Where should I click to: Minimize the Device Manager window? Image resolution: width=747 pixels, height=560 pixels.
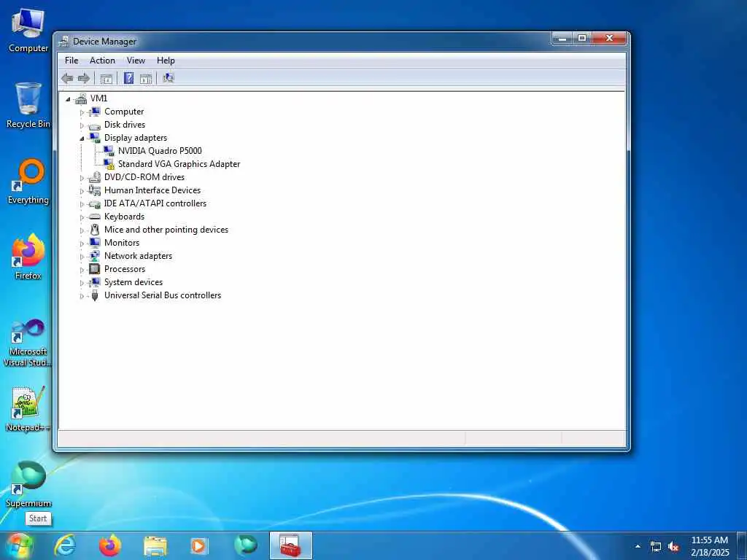(x=562, y=39)
